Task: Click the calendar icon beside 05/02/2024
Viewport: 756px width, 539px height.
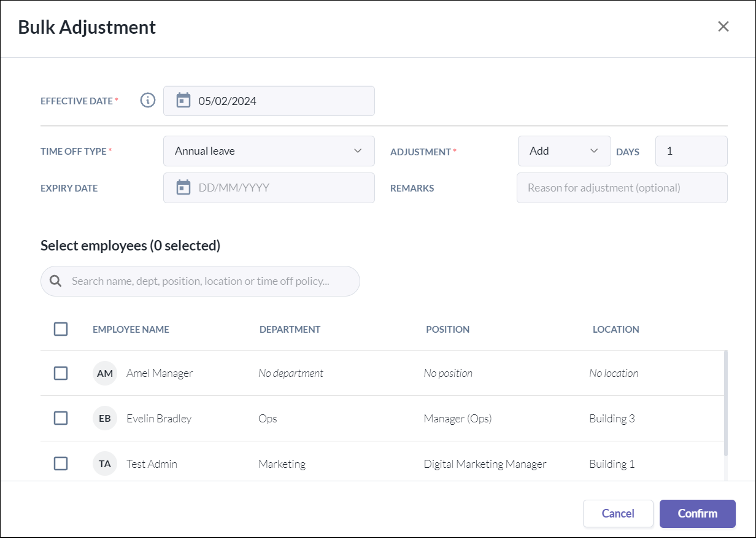Action: (x=183, y=101)
